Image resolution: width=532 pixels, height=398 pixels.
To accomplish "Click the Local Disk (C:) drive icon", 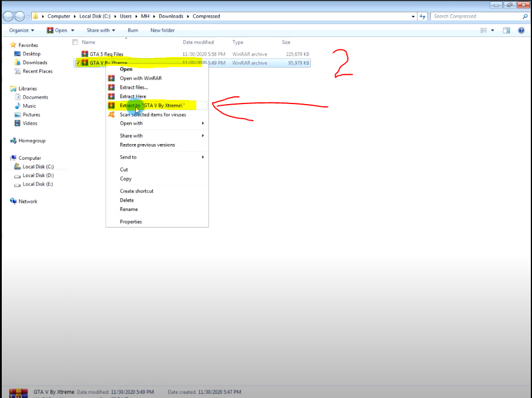I will (x=17, y=166).
